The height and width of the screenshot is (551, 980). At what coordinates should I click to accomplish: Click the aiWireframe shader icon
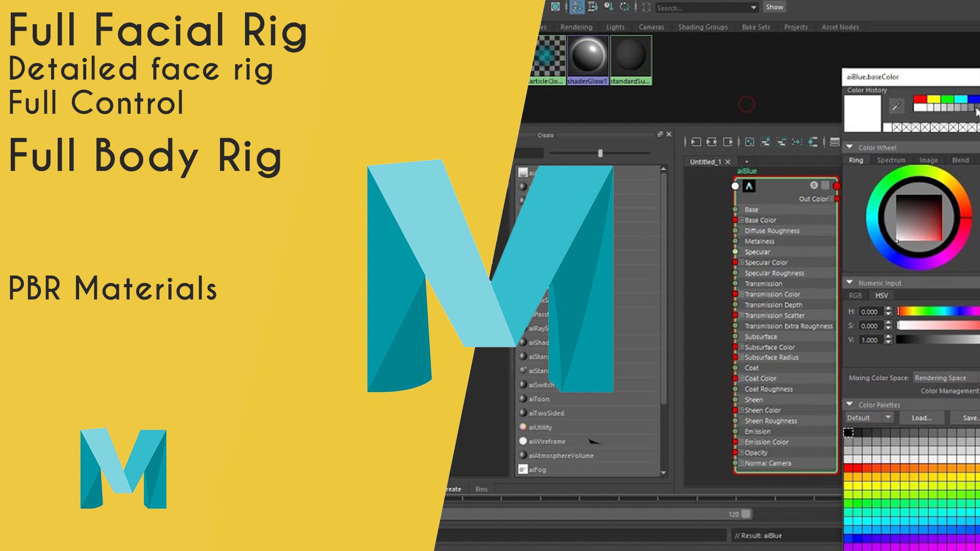(x=523, y=441)
